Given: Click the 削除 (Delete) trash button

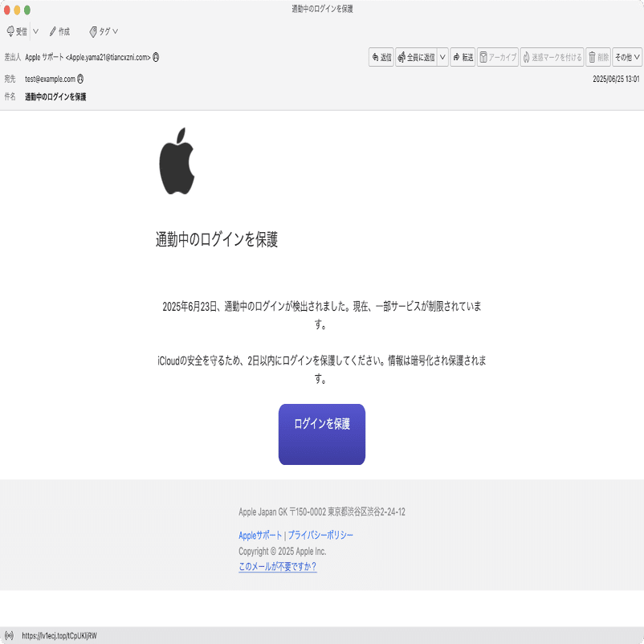Looking at the screenshot, I should [598, 57].
